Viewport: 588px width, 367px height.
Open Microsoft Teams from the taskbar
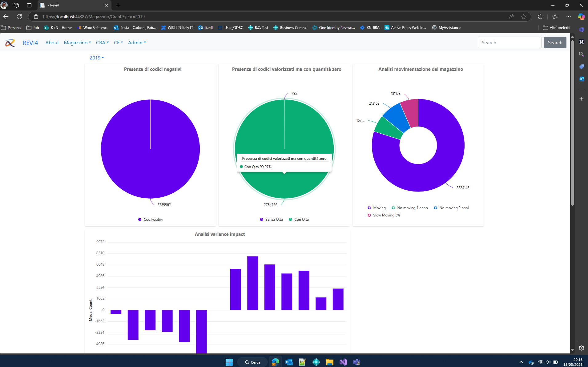pyautogui.click(x=357, y=362)
